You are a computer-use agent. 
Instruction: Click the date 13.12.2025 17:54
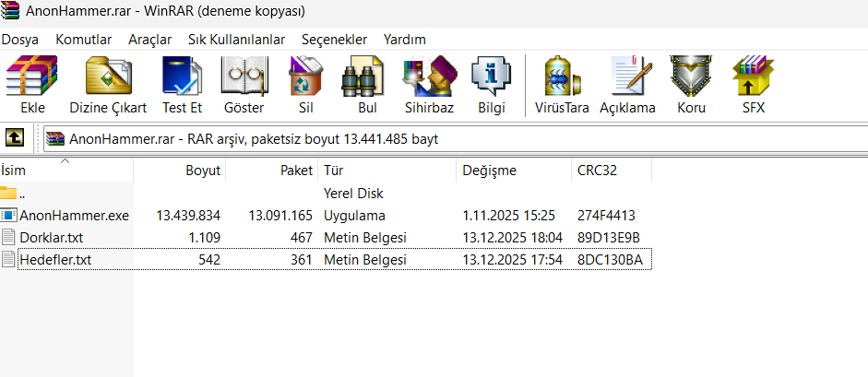(513, 259)
